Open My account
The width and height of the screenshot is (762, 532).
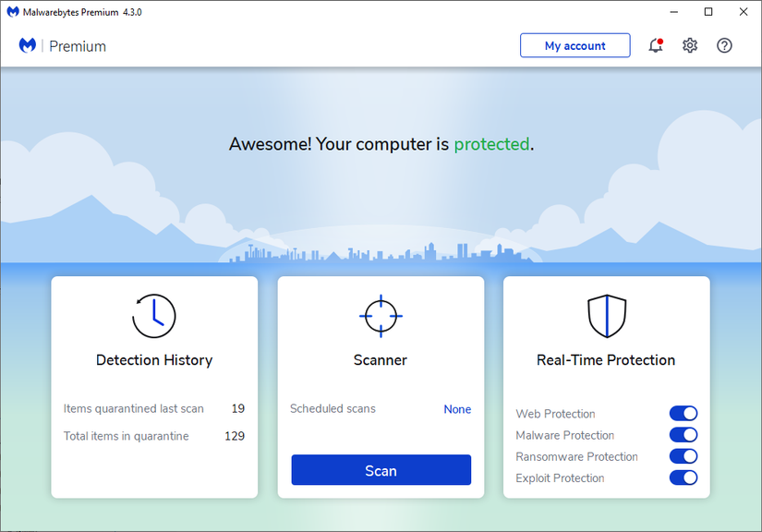click(575, 44)
